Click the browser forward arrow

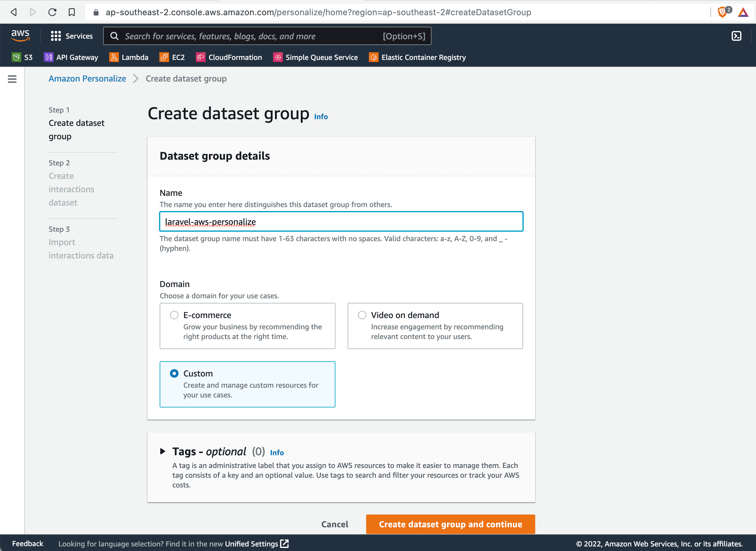(x=33, y=12)
